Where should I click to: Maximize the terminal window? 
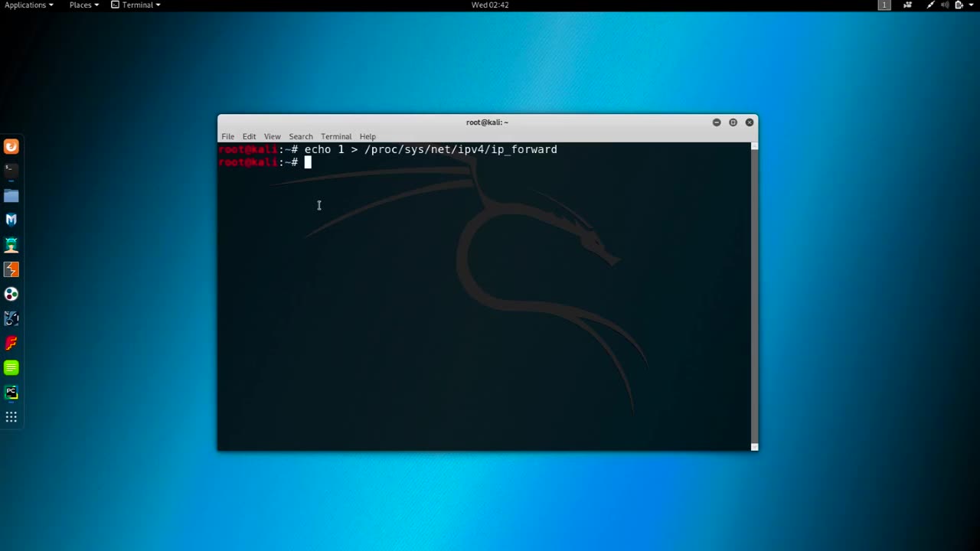click(733, 122)
